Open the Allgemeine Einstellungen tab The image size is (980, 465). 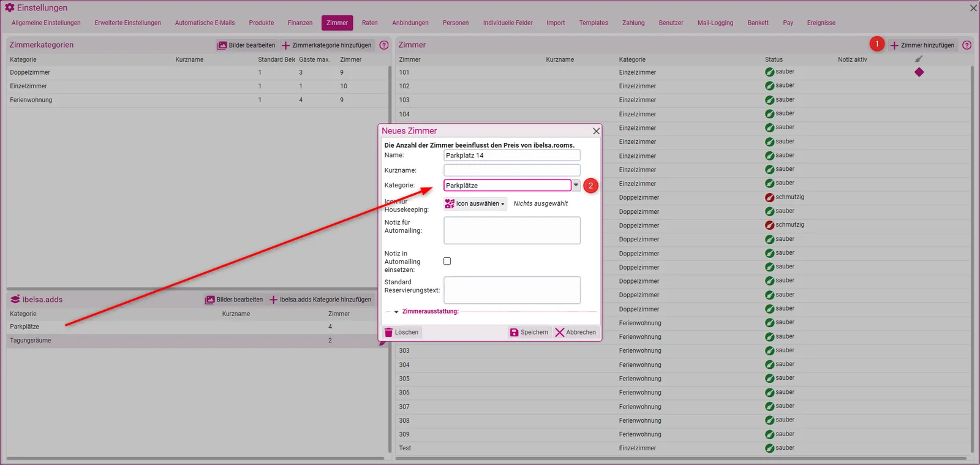click(x=46, y=23)
